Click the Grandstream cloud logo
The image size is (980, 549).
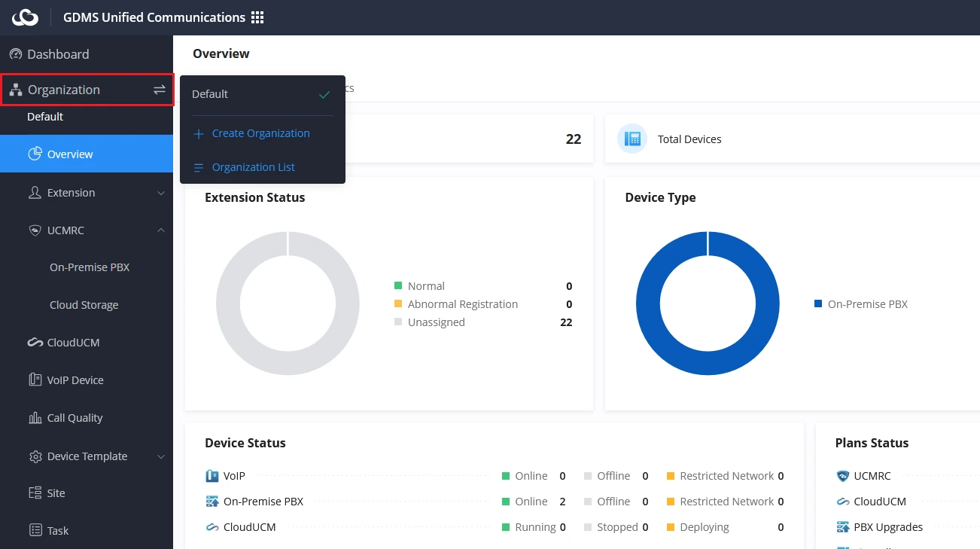(25, 17)
